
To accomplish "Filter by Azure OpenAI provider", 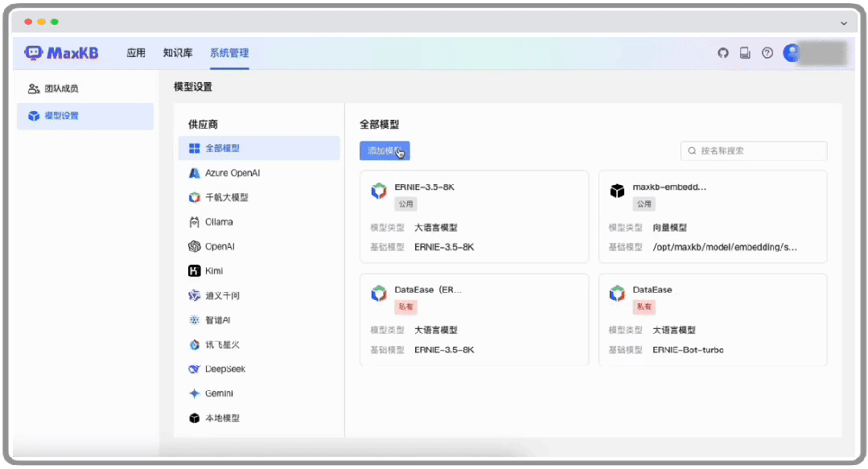I will (x=259, y=173).
